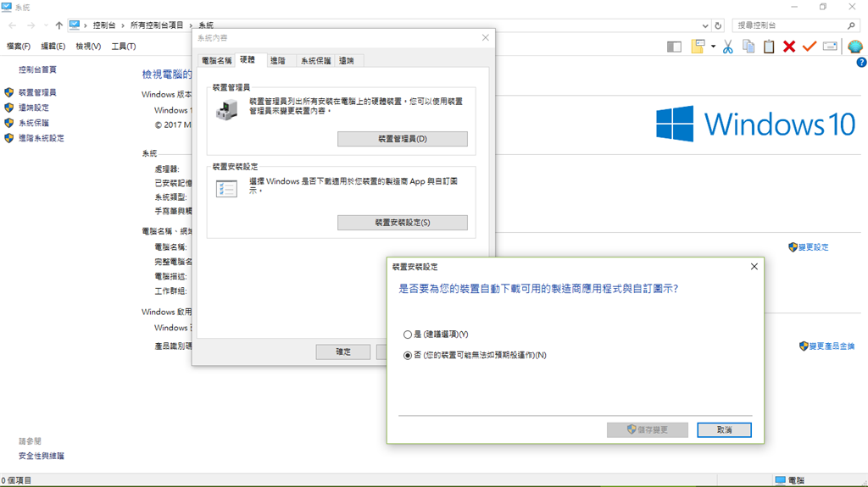
Task: Click the orange checkmark toolbar icon
Action: pos(810,47)
